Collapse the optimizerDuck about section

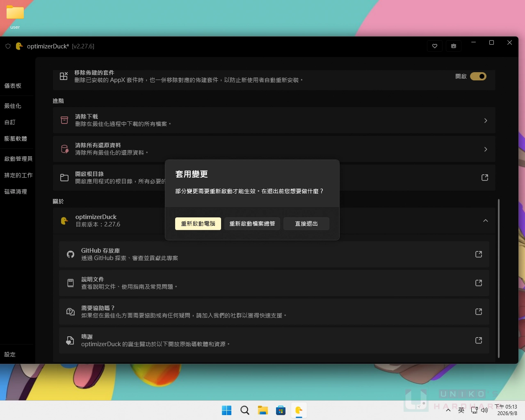pos(486,221)
